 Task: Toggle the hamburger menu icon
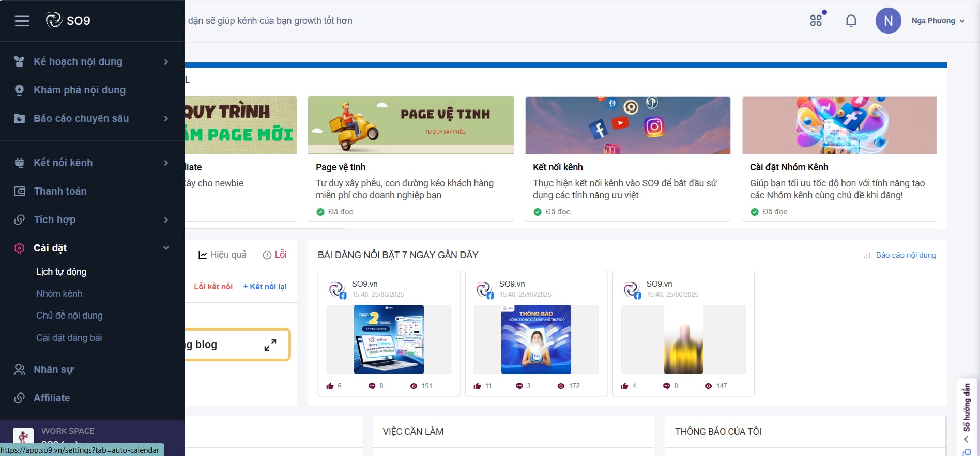[x=22, y=21]
